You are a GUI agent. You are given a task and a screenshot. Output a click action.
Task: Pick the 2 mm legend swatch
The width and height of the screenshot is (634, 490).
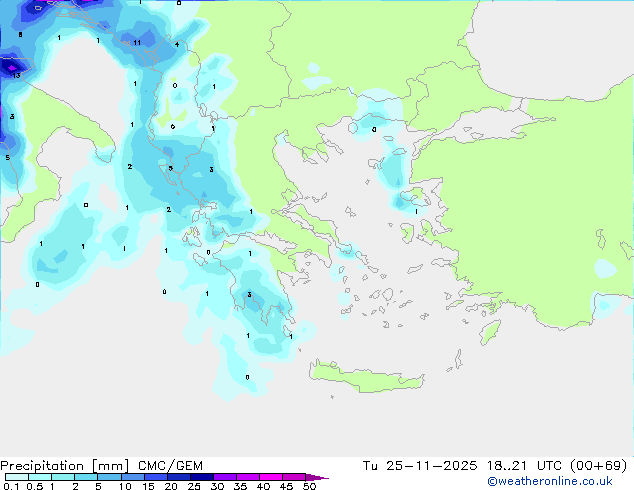(86, 477)
